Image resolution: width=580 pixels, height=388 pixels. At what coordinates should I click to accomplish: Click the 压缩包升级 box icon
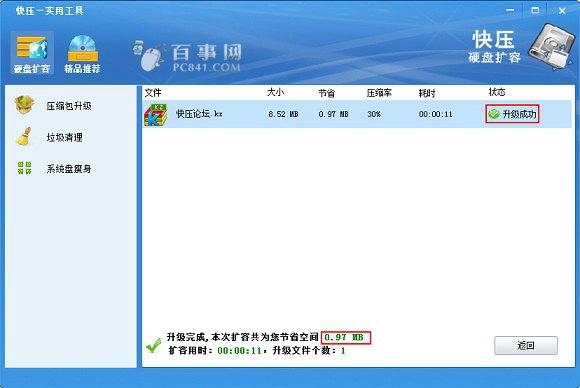(24, 105)
